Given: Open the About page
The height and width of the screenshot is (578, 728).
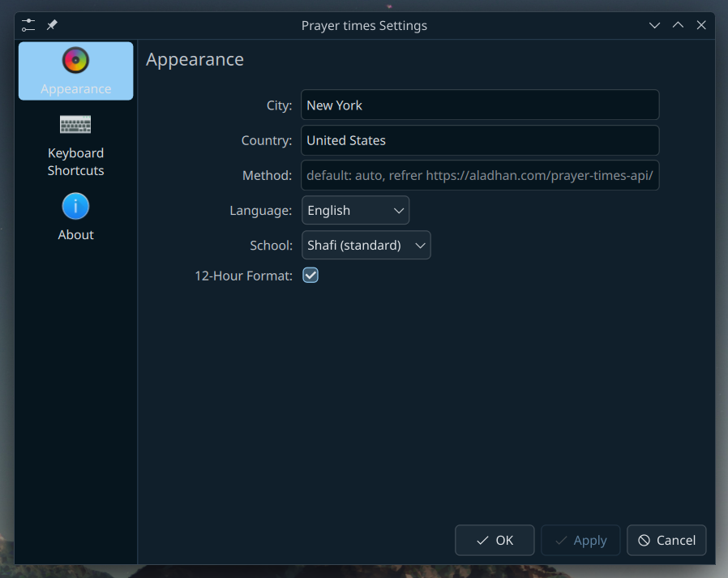Looking at the screenshot, I should [75, 216].
